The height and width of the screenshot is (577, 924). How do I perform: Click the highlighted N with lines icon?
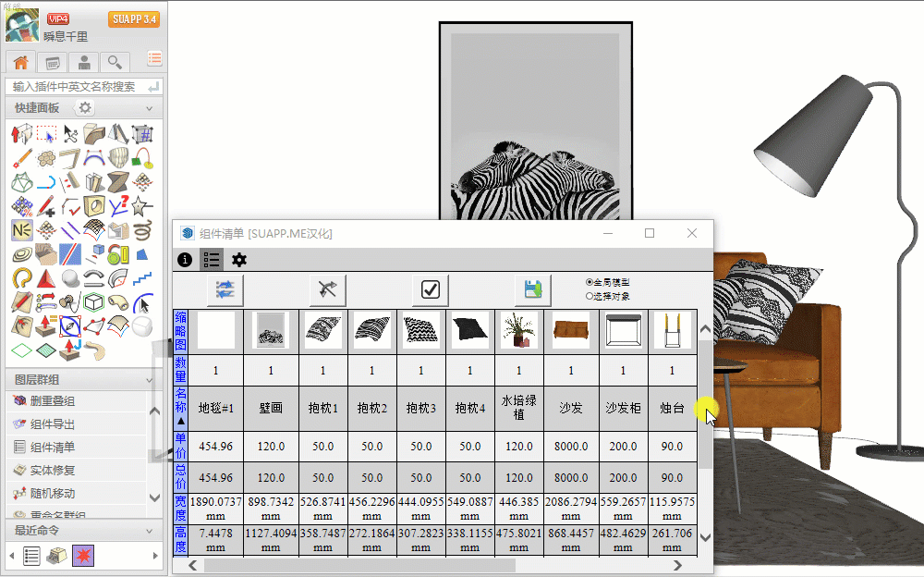coord(22,230)
